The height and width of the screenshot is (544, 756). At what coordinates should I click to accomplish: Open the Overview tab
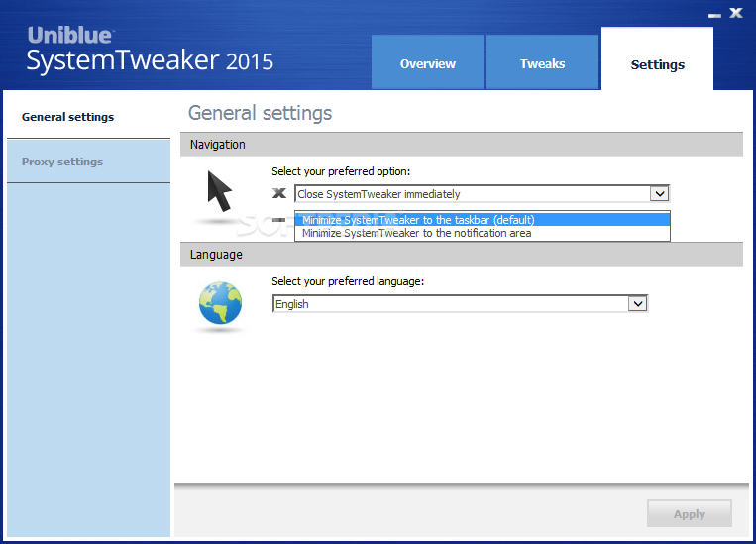coord(427,62)
